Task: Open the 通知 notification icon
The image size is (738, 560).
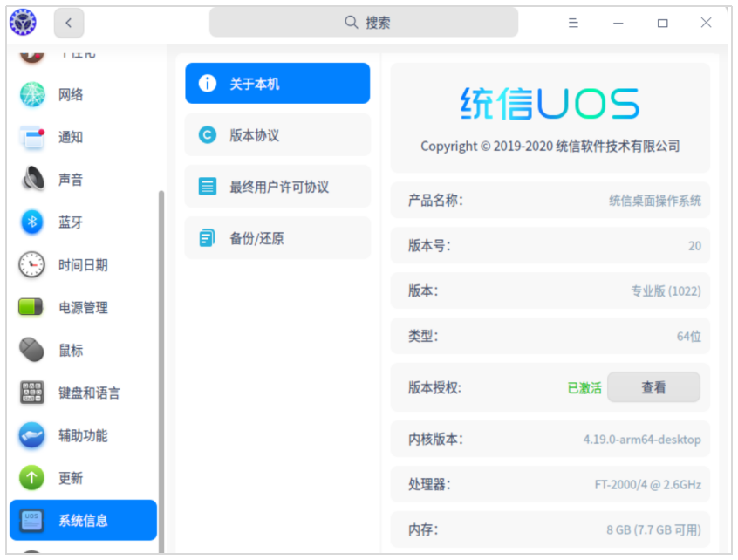Action: 32,137
